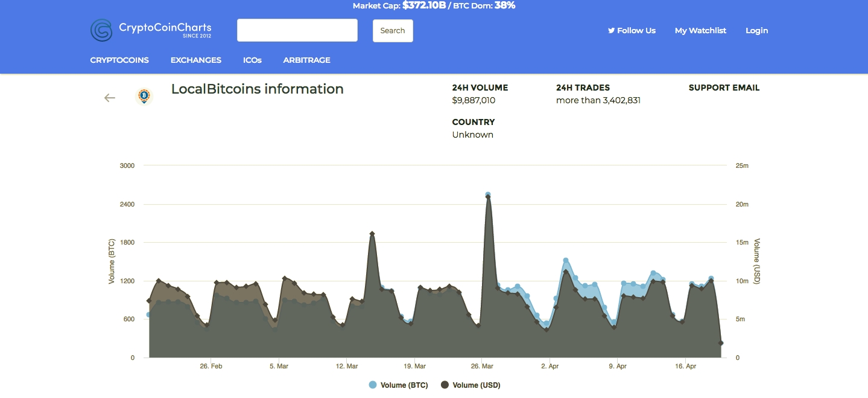Click the 24H TRADES label

coord(583,88)
